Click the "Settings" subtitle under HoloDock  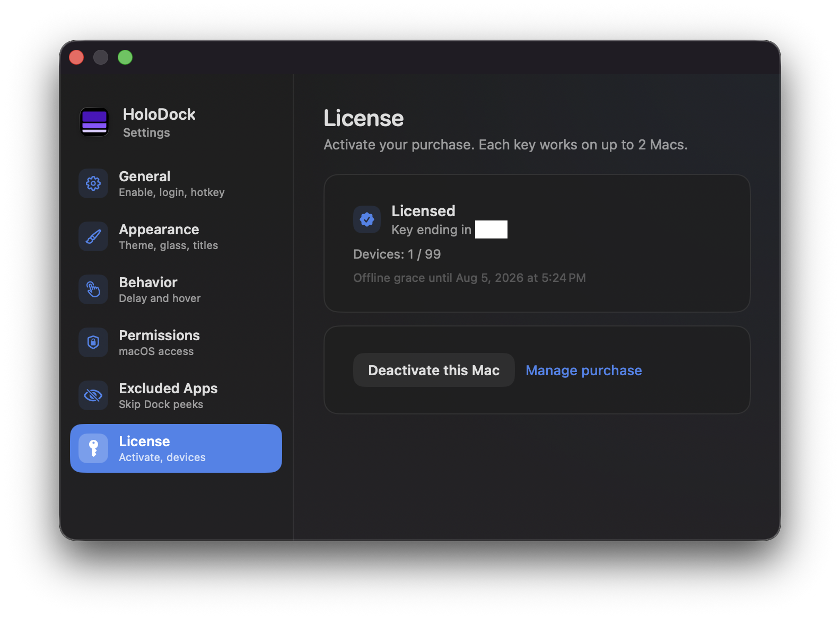pyautogui.click(x=146, y=133)
